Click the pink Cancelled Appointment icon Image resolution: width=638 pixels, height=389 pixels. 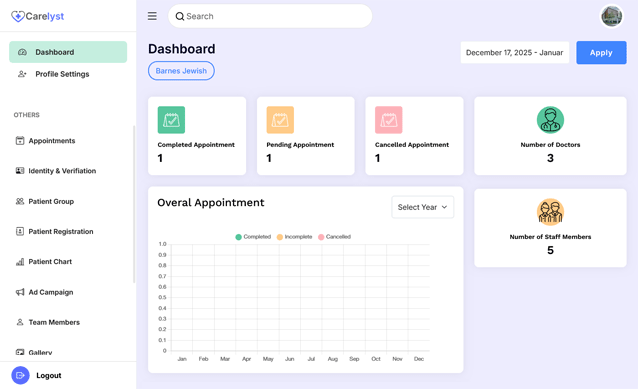(x=389, y=120)
